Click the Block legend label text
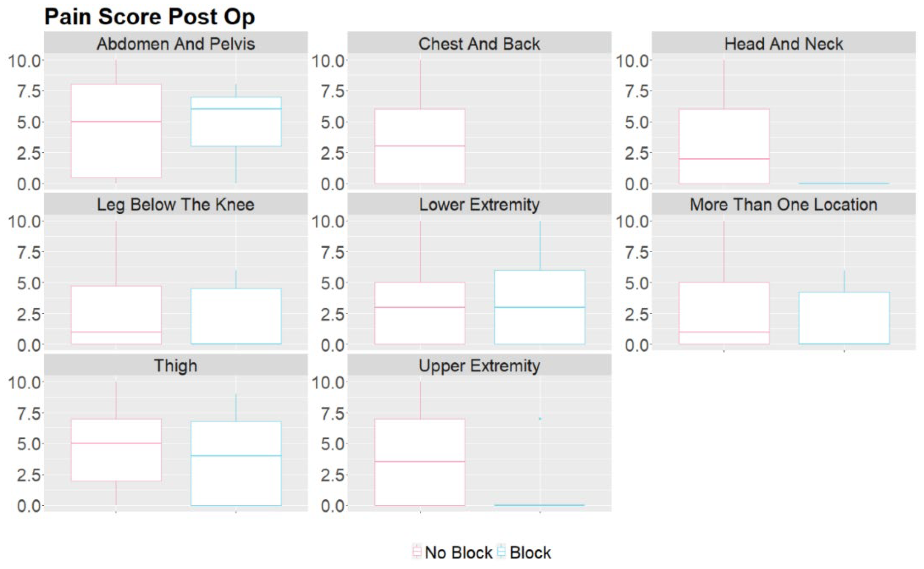 click(x=530, y=553)
